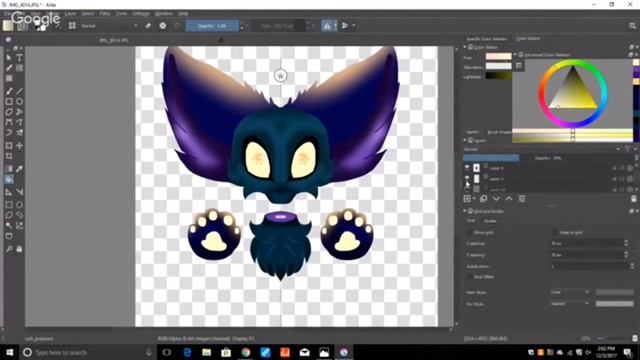Select the Transform tool

pos(9,145)
